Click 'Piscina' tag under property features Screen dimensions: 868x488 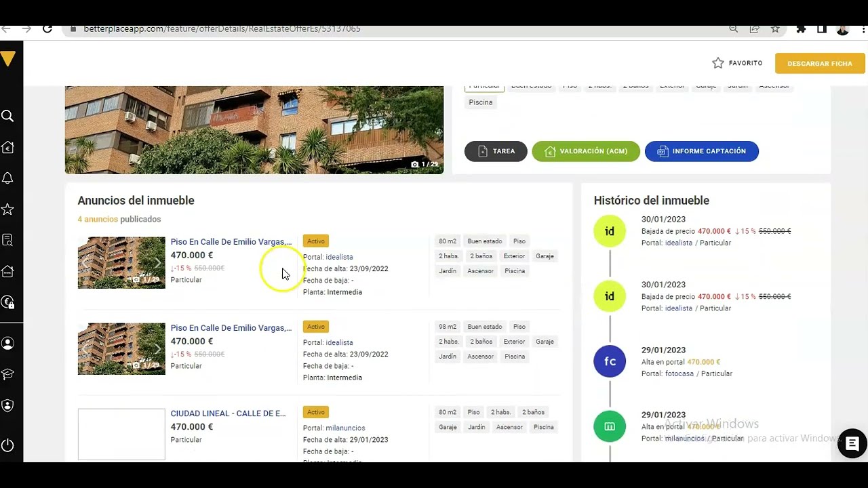coord(481,102)
